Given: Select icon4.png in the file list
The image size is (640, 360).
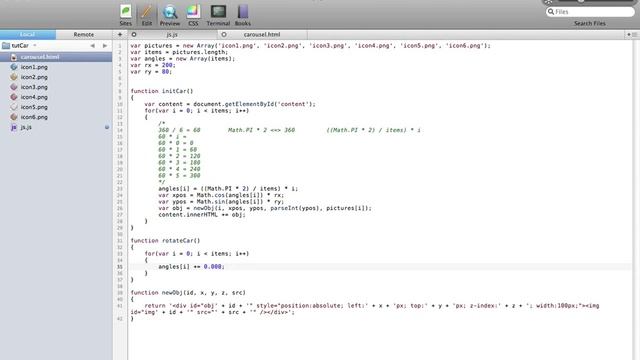Looking at the screenshot, I should (56, 97).
